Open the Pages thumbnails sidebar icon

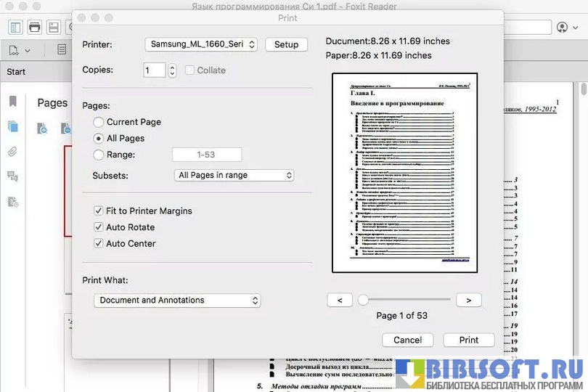tap(12, 126)
